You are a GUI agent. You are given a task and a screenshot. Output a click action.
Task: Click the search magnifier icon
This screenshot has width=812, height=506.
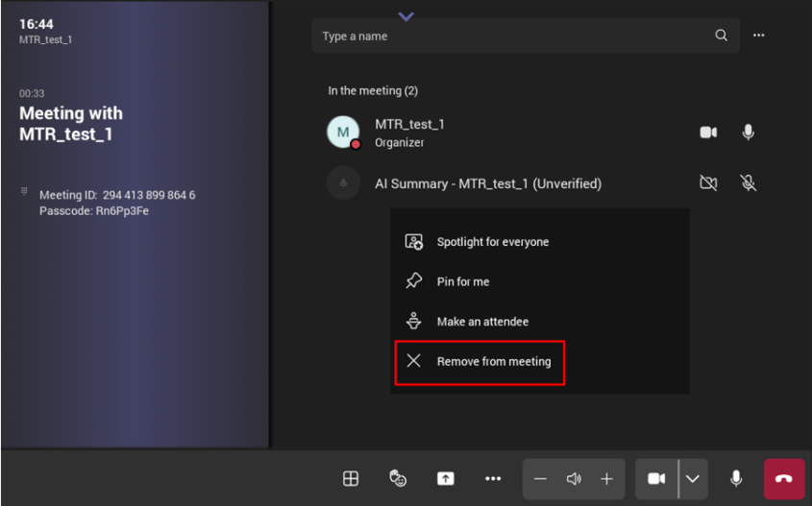(721, 36)
